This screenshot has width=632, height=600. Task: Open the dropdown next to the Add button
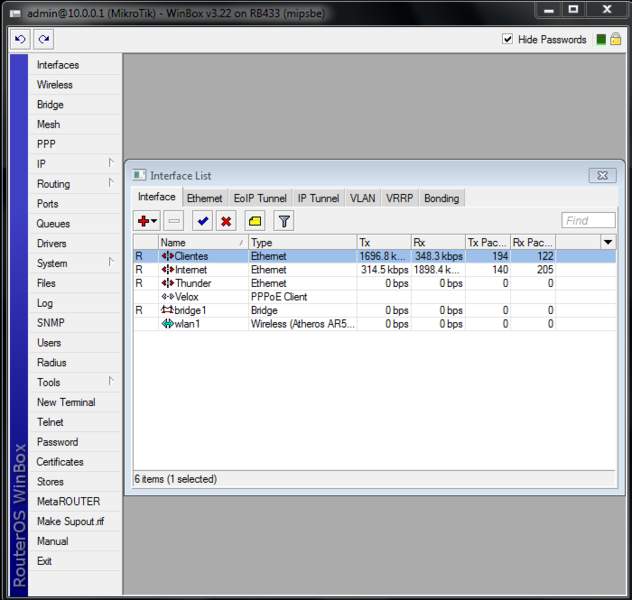coord(154,221)
